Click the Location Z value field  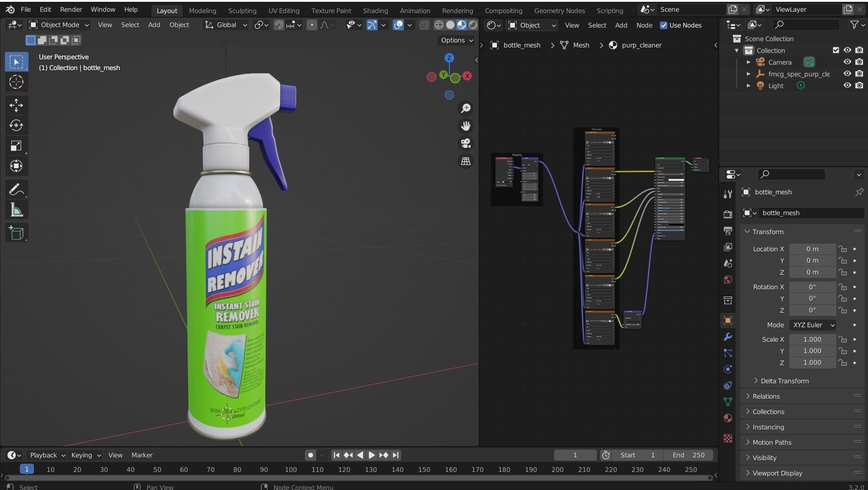coord(812,273)
